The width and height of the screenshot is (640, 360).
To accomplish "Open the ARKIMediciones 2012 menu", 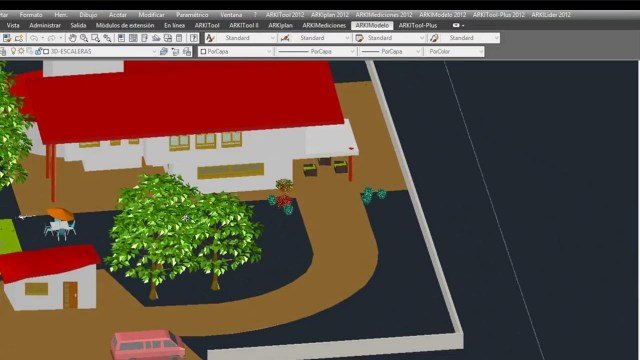I will tap(384, 15).
